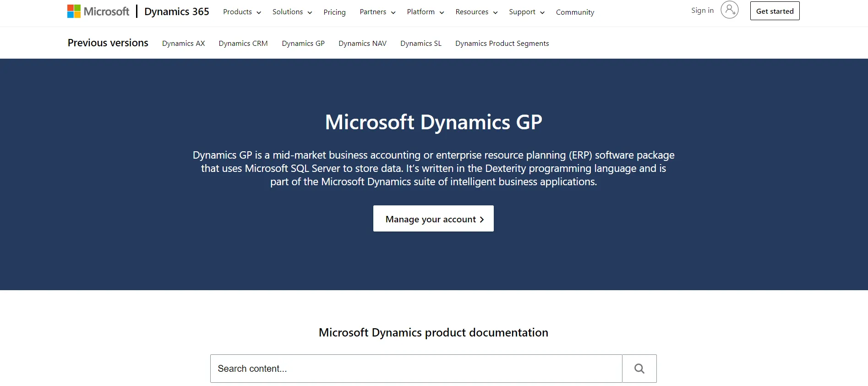Click the search magnifier icon button
The height and width of the screenshot is (386, 868).
point(639,369)
